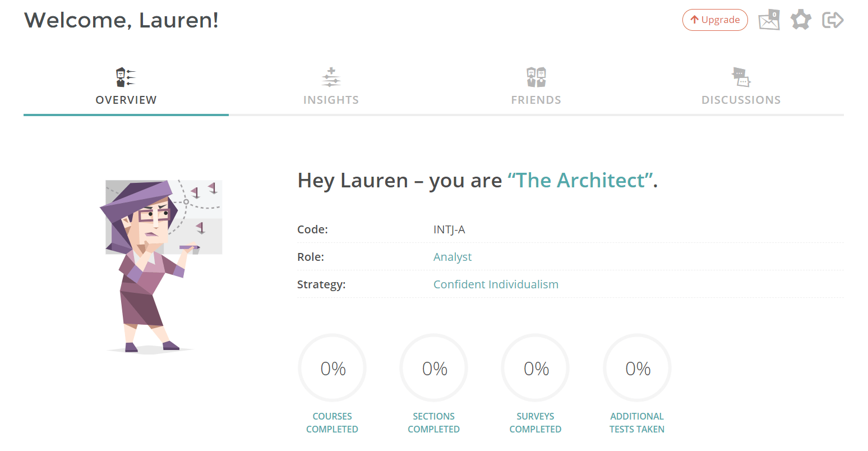This screenshot has height=451, width=868.
Task: Click the Sections Completed progress circle
Action: tap(434, 368)
